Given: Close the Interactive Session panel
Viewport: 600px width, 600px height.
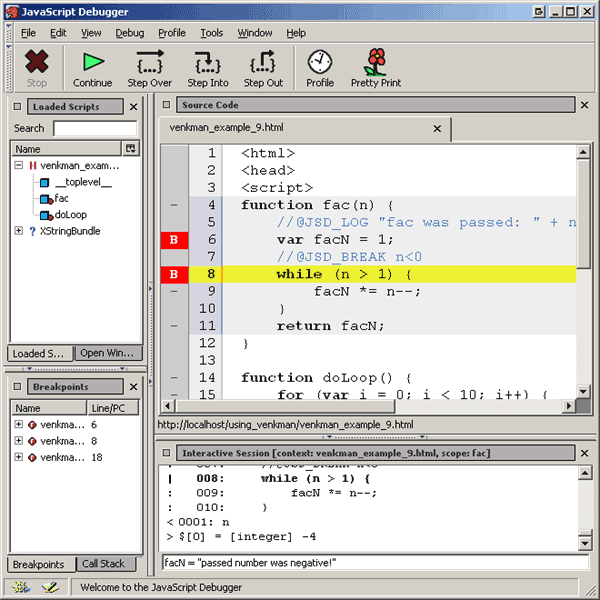Looking at the screenshot, I should pyautogui.click(x=584, y=453).
